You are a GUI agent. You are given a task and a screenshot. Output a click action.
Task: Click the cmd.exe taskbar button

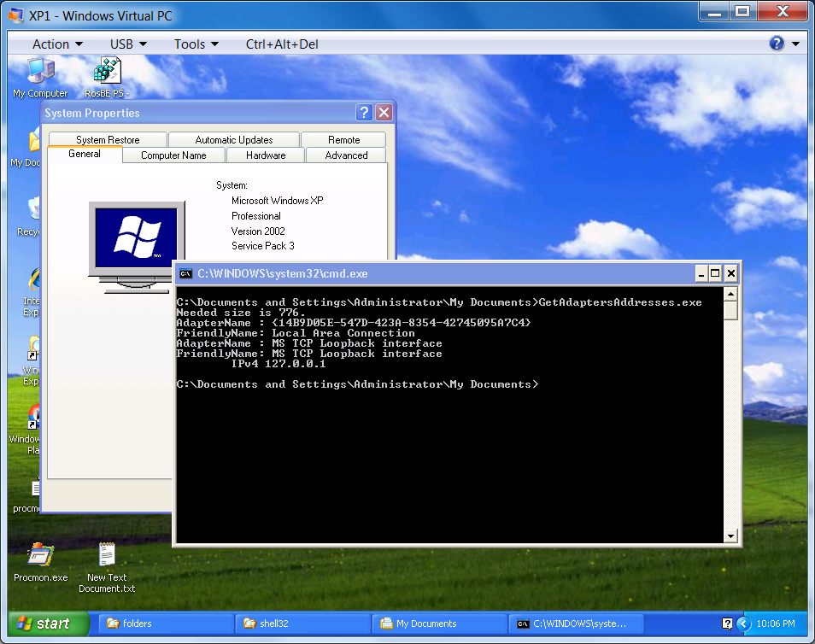point(577,624)
